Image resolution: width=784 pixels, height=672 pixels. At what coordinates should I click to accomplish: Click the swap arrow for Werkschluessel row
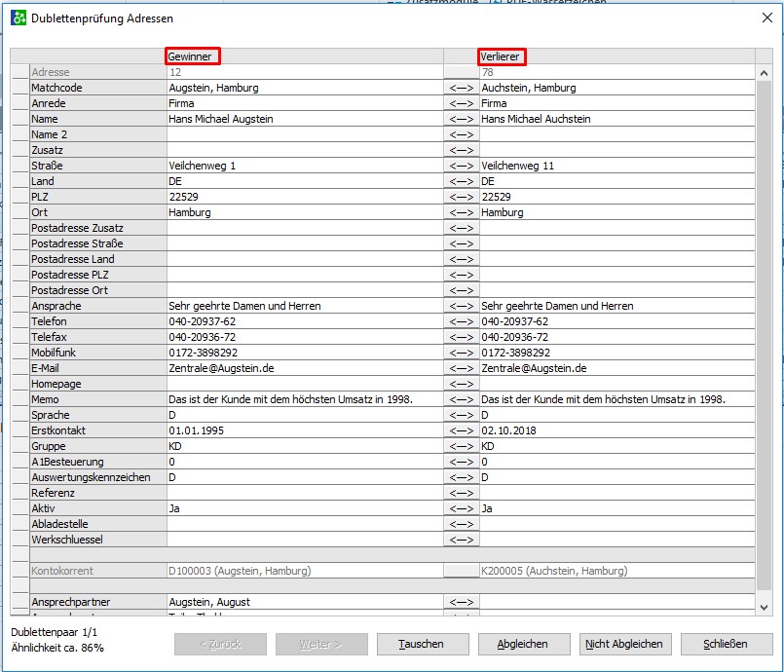point(461,540)
